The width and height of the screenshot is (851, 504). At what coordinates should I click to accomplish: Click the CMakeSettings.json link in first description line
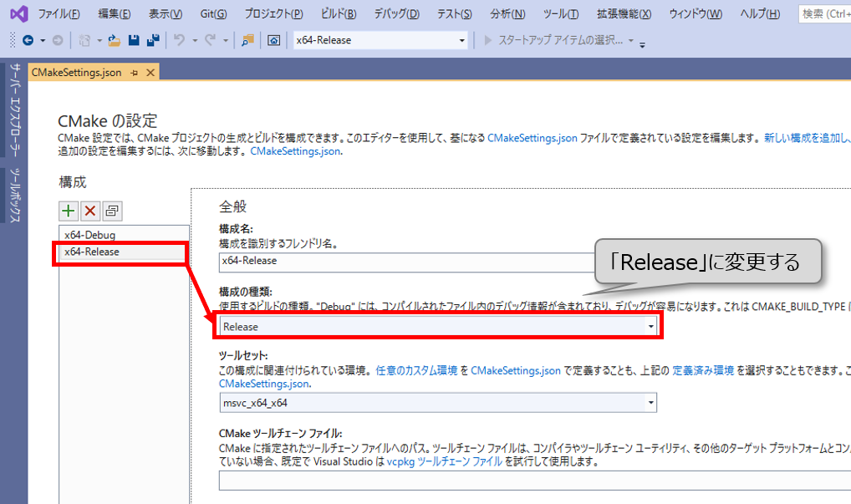532,138
